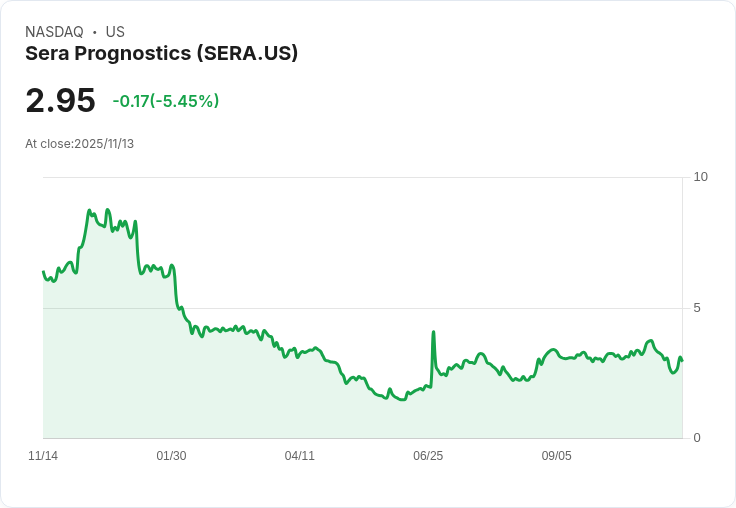Click the At close:2025/11/13 timestamp

(79, 144)
